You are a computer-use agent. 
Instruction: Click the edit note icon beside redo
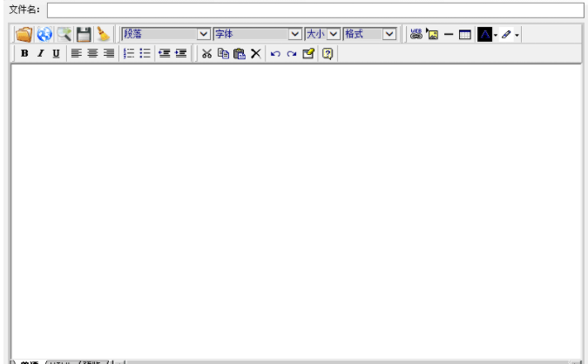pos(308,54)
